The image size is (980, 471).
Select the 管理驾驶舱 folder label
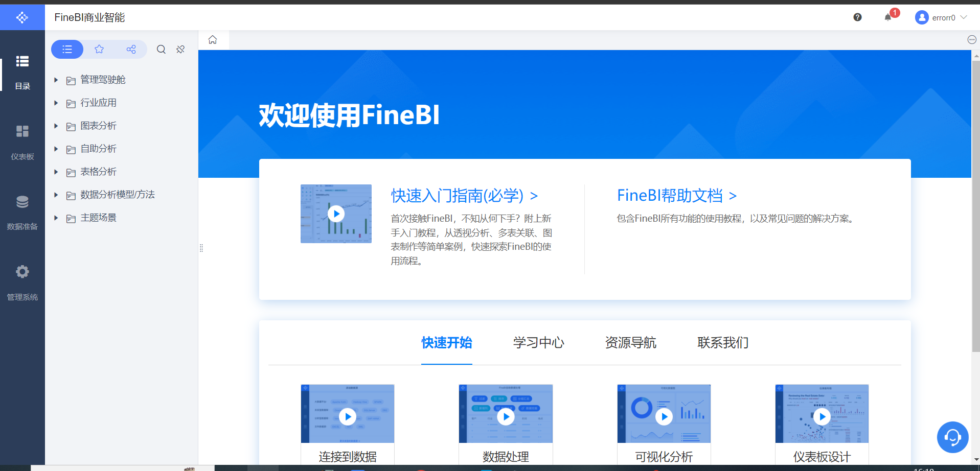pos(103,80)
